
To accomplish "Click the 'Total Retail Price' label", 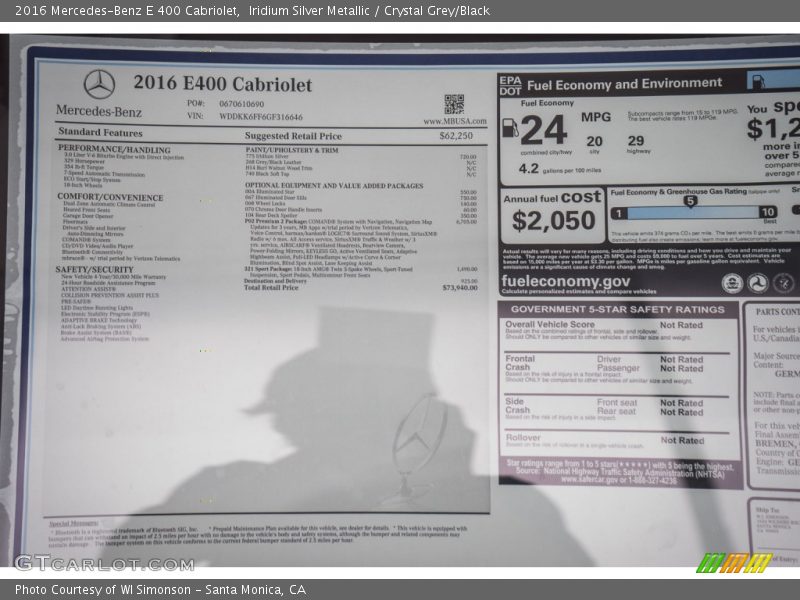I will click(x=271, y=288).
